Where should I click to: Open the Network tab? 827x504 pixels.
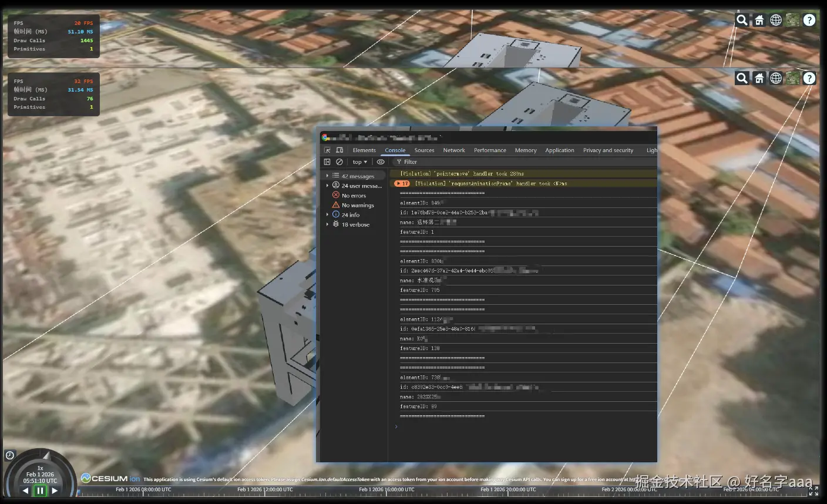coord(454,150)
